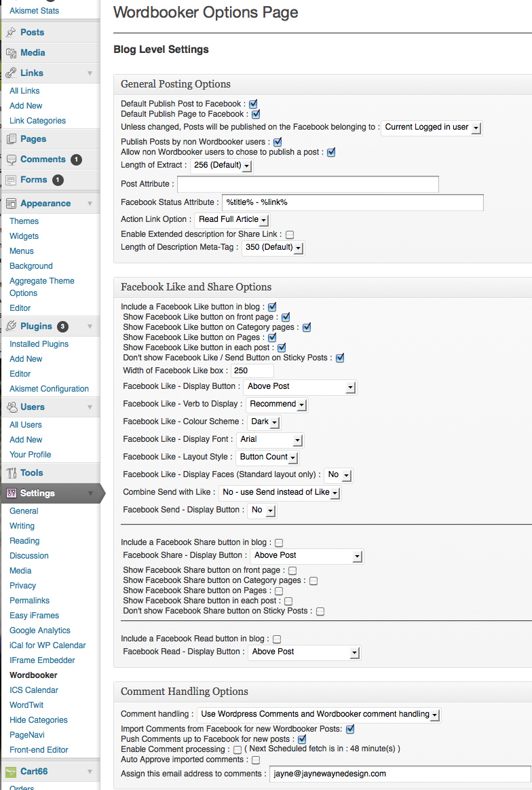Expand the Cart66 menu arrow
The width and height of the screenshot is (532, 790).
(90, 772)
